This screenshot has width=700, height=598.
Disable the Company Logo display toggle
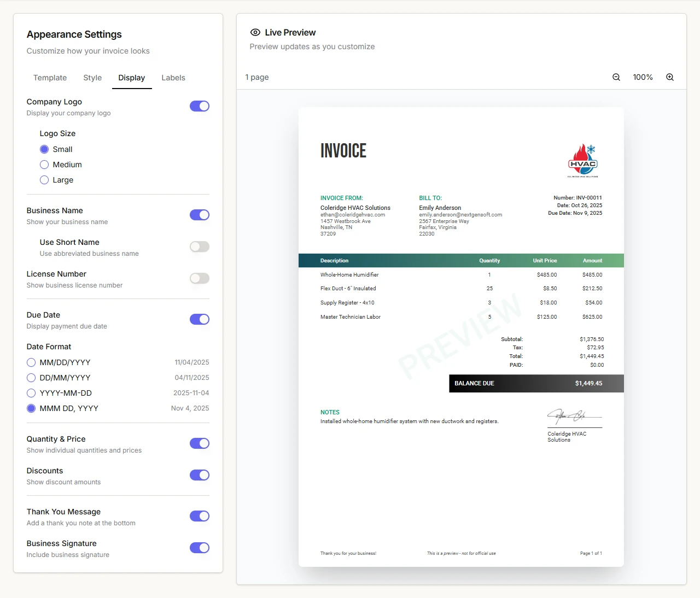click(200, 106)
